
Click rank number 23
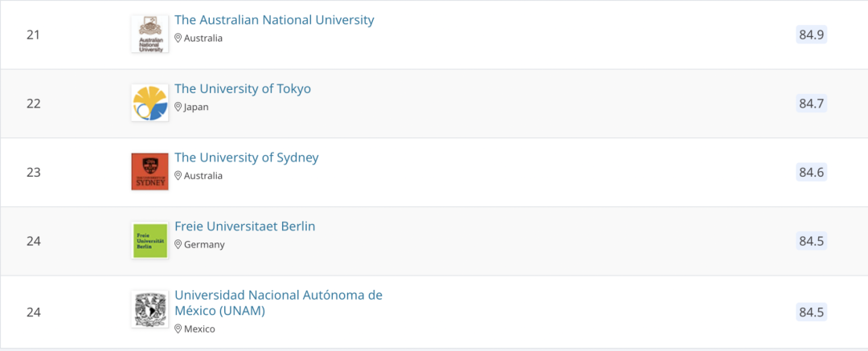(x=34, y=172)
